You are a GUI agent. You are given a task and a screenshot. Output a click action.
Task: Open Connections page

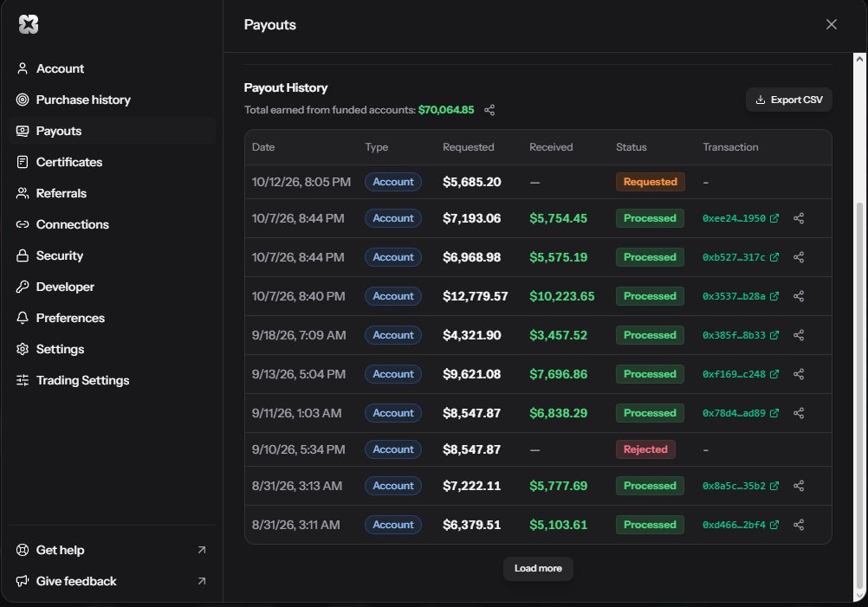coord(113,224)
